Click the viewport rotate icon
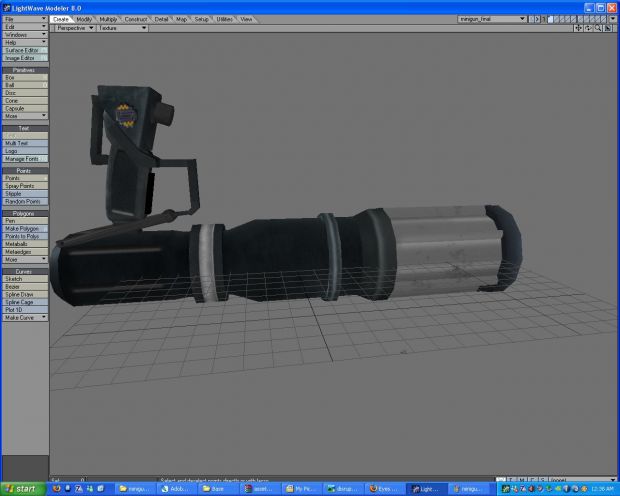Image resolution: width=620 pixels, height=496 pixels. (x=588, y=28)
